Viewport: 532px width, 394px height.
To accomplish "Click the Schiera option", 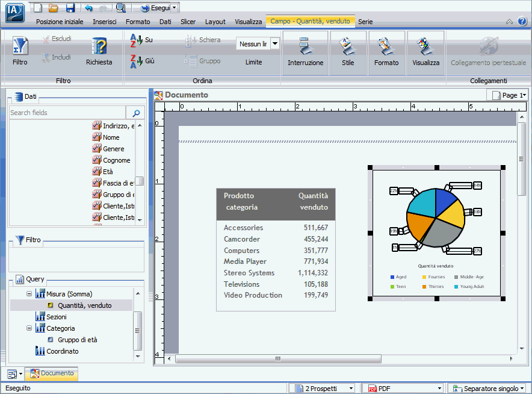I will point(203,40).
